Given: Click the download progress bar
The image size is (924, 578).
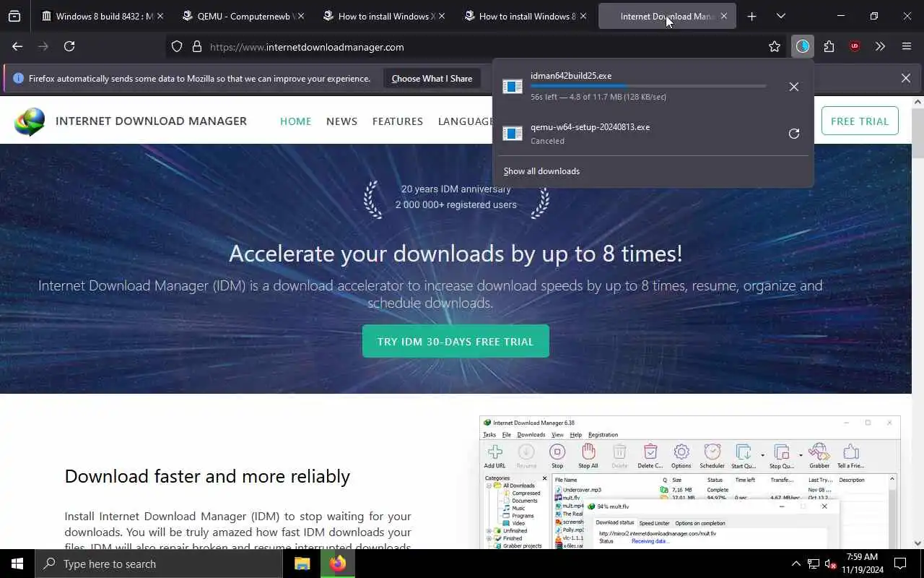Looking at the screenshot, I should click(648, 86).
